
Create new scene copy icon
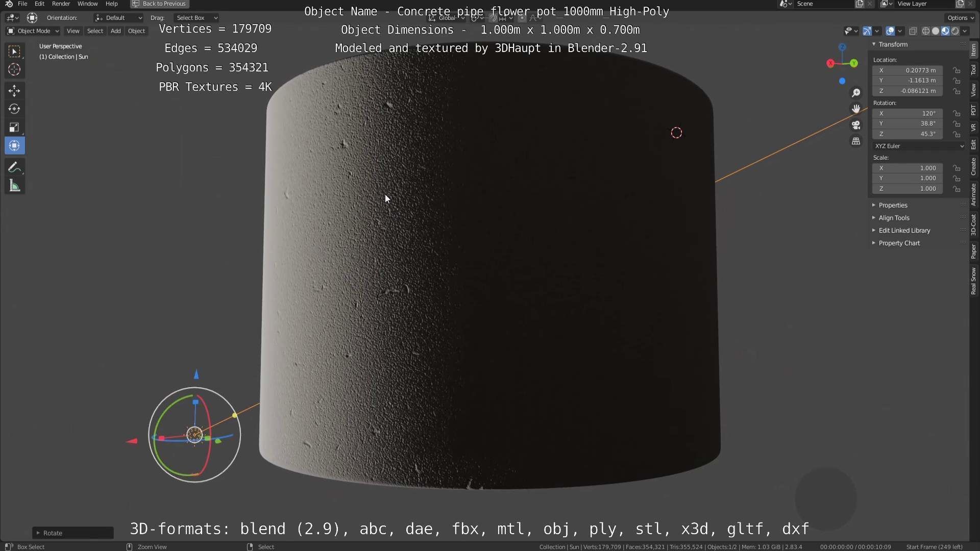[x=860, y=4]
